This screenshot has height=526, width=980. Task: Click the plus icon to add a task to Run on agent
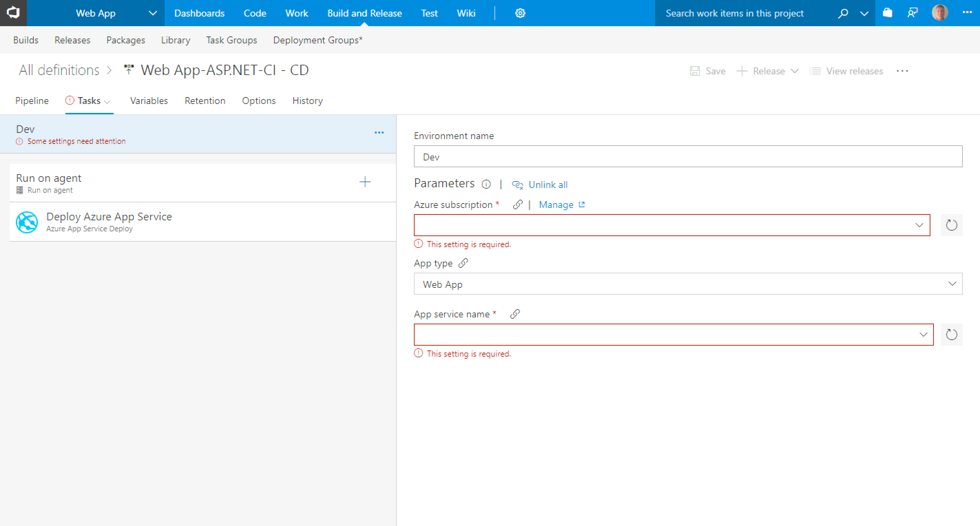[x=365, y=182]
